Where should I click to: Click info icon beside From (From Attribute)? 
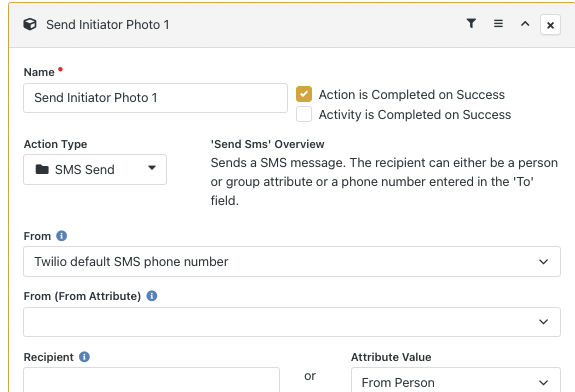tap(152, 296)
